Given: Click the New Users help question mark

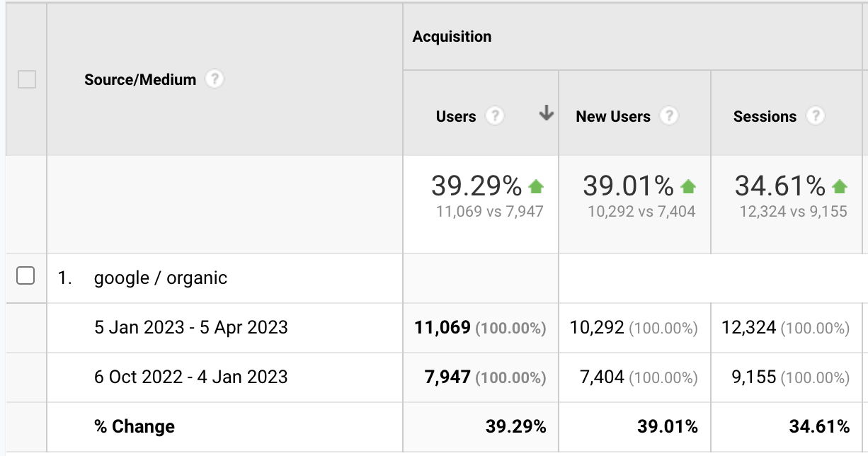Looking at the screenshot, I should coord(669,115).
